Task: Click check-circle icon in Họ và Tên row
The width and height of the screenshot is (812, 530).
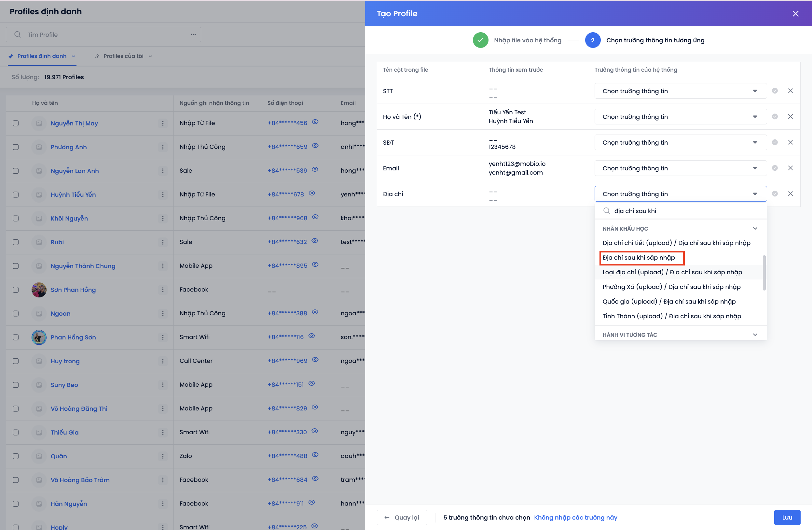Action: tap(775, 116)
